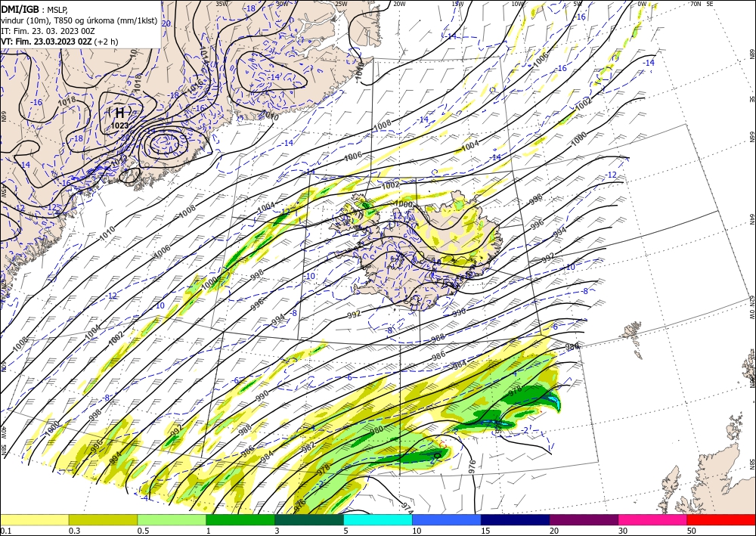Click the '70N' label in the top-right corner

pos(696,4)
